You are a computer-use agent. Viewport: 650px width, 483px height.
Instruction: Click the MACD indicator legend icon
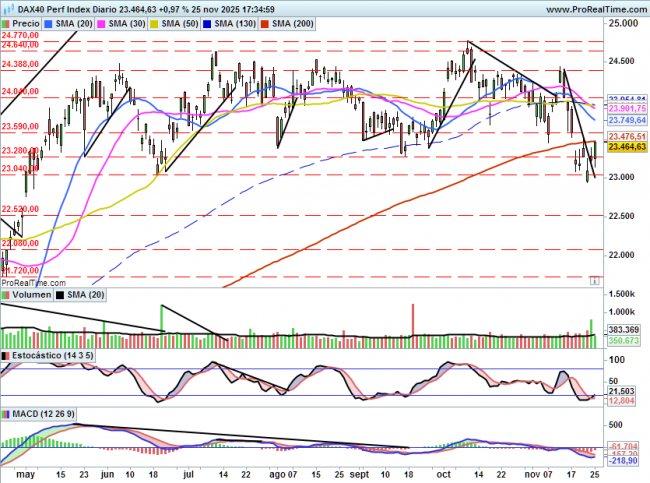pos(7,413)
